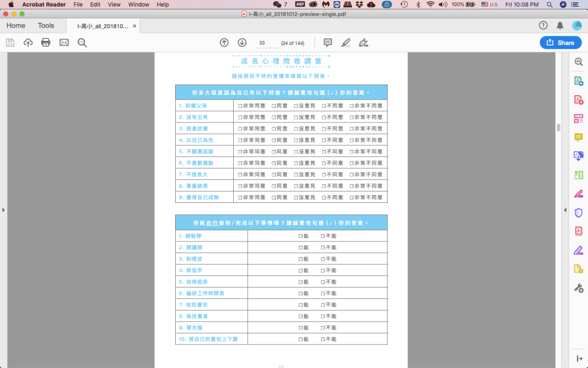Image resolution: width=588 pixels, height=368 pixels.
Task: Click the print file icon
Action: (x=46, y=43)
